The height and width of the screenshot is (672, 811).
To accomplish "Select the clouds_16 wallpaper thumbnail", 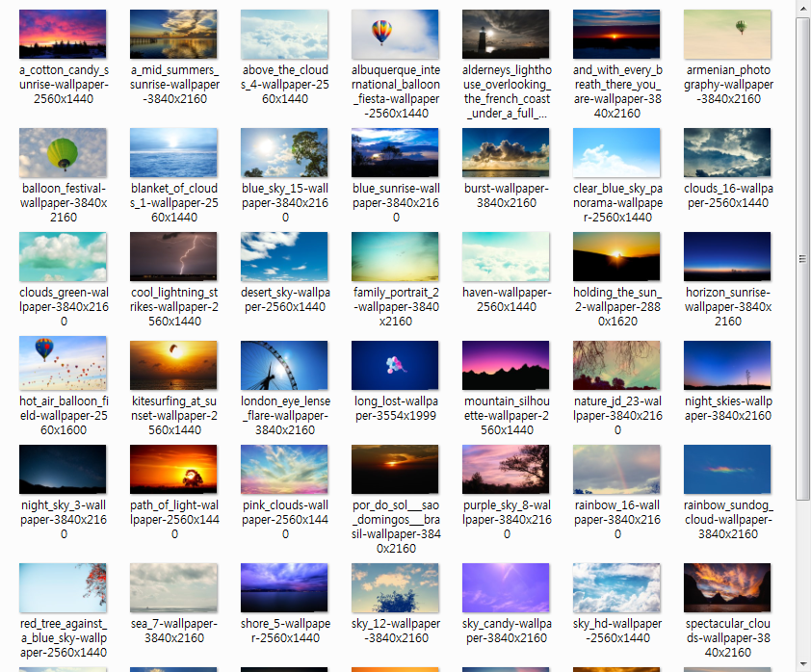I will tap(726, 152).
